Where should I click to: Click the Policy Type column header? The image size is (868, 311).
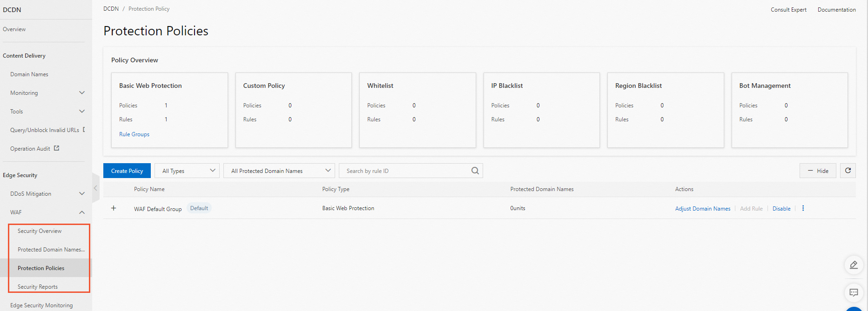336,189
